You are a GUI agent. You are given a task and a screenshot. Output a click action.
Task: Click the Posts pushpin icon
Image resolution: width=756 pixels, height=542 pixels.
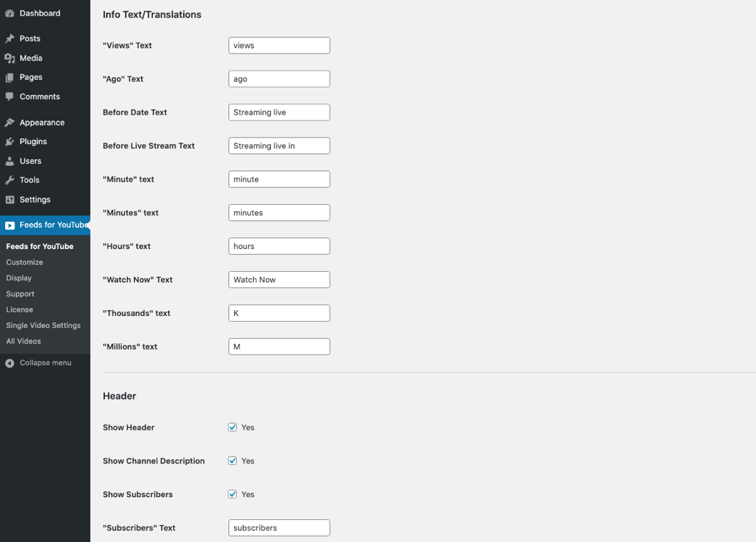tap(10, 39)
